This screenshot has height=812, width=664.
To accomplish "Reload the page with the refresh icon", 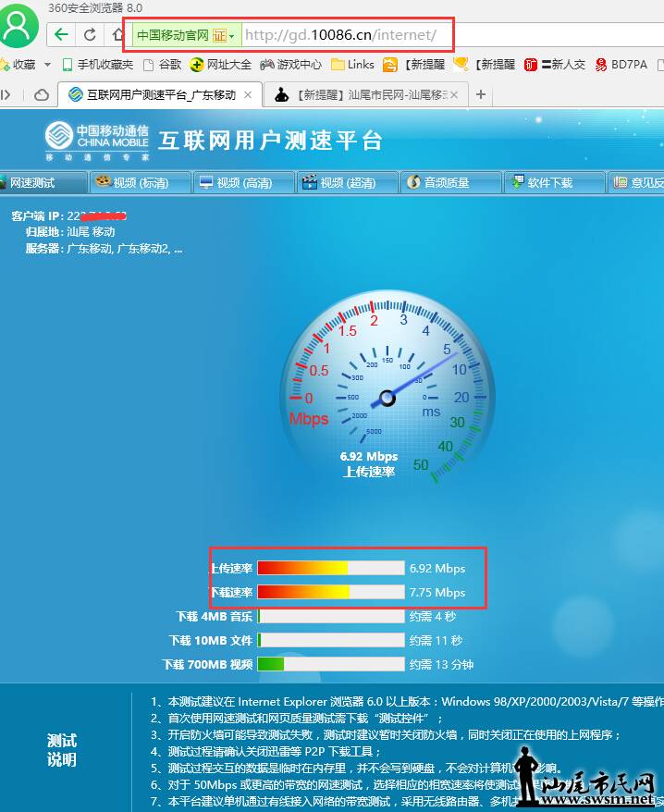I will pyautogui.click(x=90, y=35).
